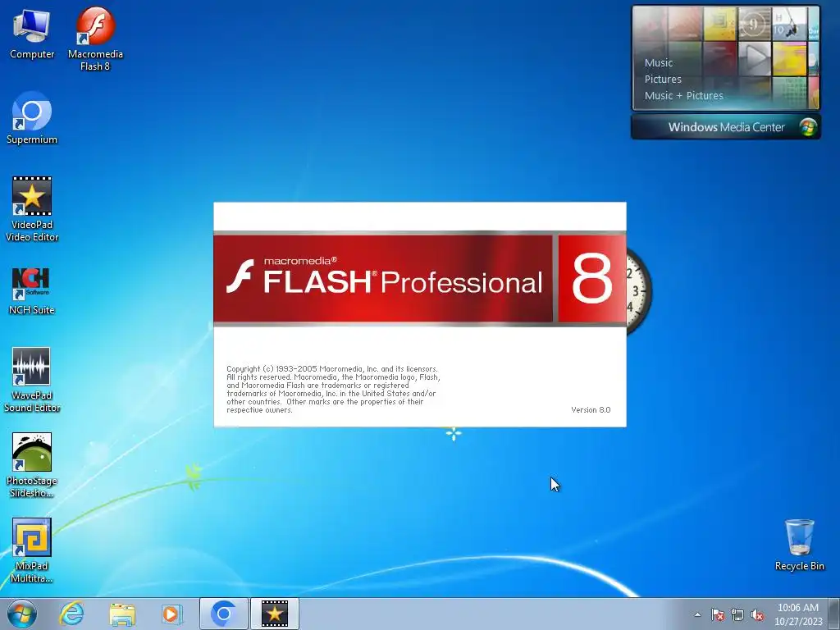The width and height of the screenshot is (840, 630).
Task: Click the network tray icon
Action: tap(737, 614)
